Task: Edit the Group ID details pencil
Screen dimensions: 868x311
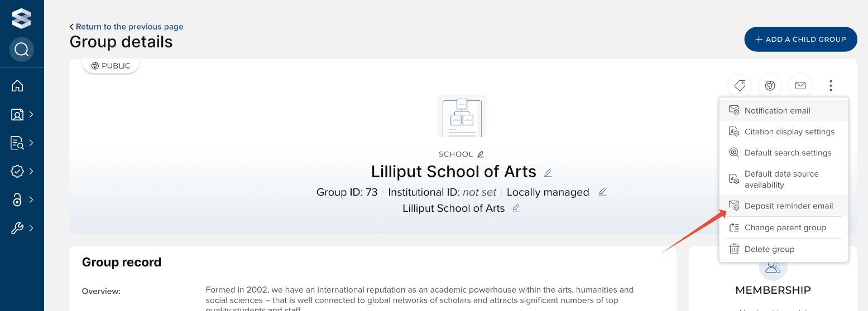Action: 602,192
